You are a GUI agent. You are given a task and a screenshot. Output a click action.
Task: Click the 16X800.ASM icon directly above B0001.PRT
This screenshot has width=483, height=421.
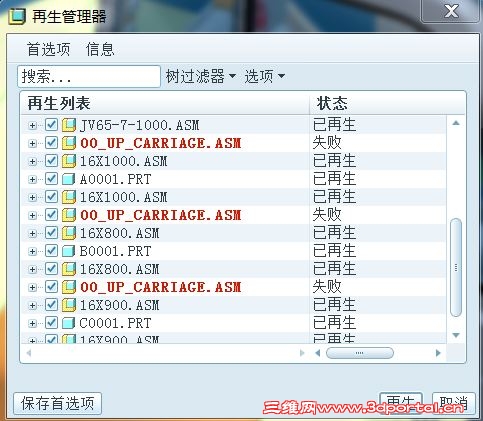[69, 233]
